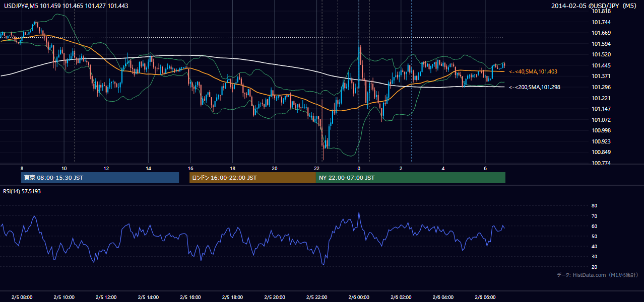The image size is (644, 302).
Task: Click the 2/5 22:00 date label
Action: 316,297
